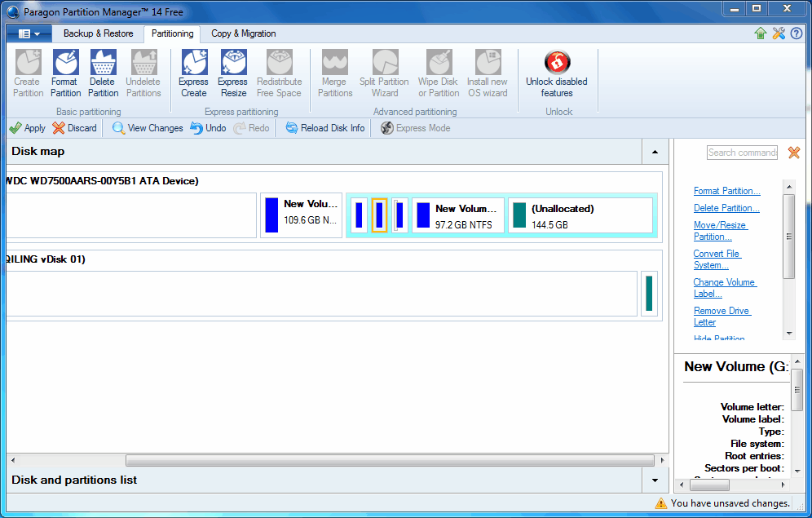Click the Search commands field
The height and width of the screenshot is (518, 812).
(742, 153)
